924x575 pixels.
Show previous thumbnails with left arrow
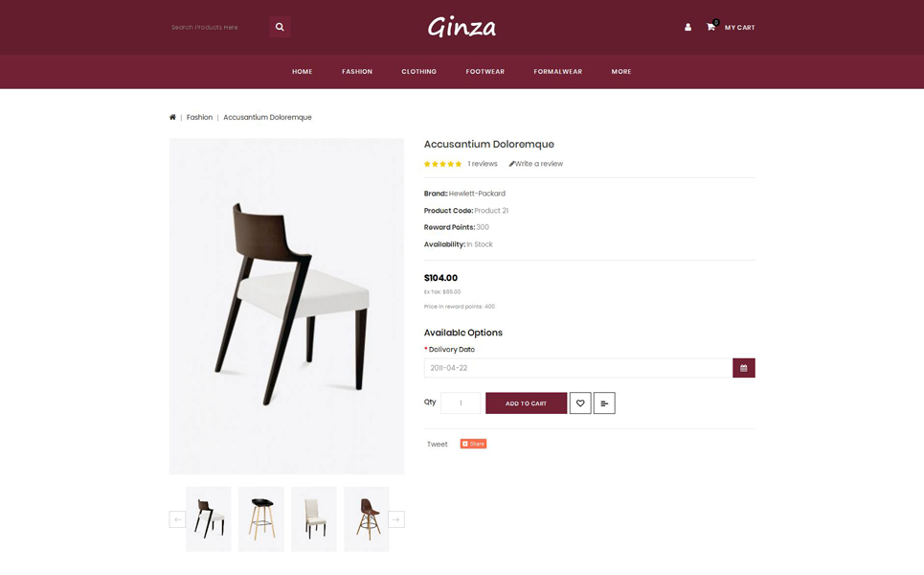(177, 519)
